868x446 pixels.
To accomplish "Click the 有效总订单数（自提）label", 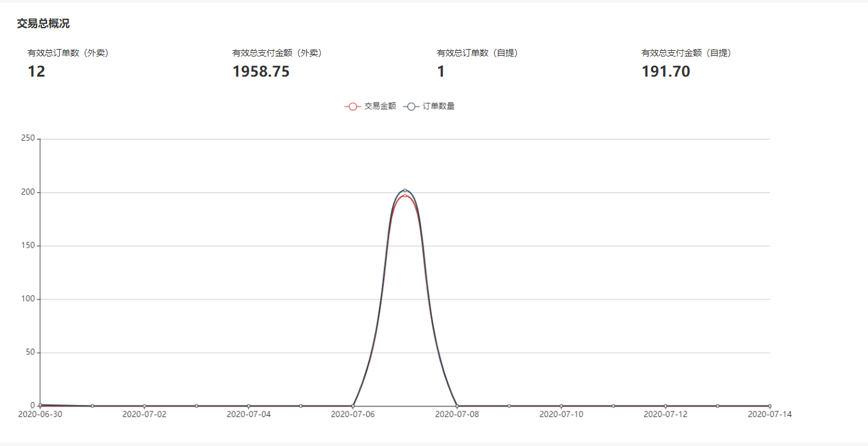I will pos(478,53).
